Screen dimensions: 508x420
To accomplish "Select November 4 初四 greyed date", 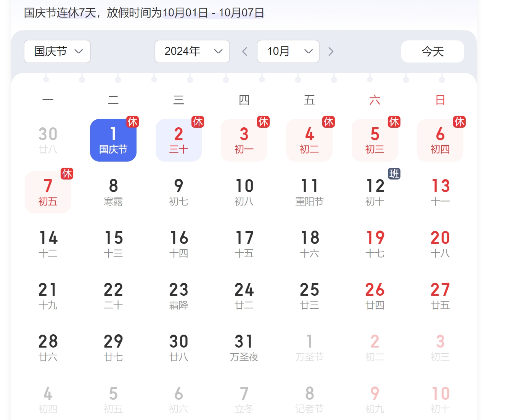I will tap(48, 399).
